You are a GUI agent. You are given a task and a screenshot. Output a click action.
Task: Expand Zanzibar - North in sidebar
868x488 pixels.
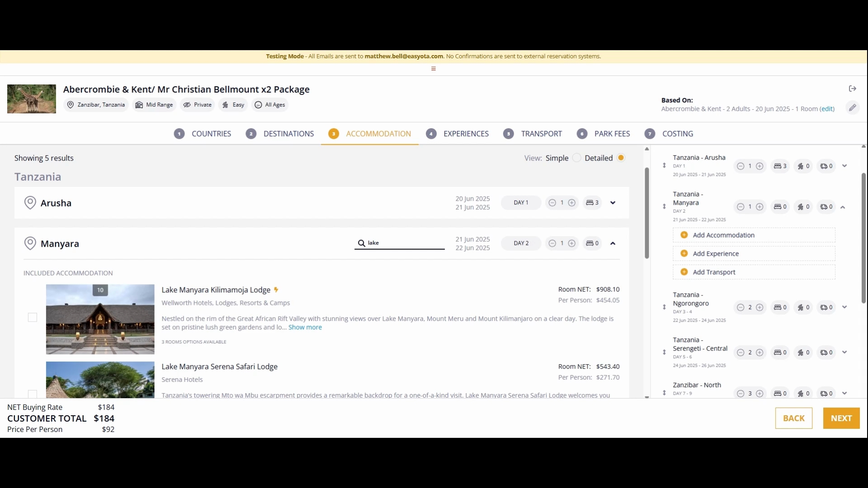(x=844, y=394)
